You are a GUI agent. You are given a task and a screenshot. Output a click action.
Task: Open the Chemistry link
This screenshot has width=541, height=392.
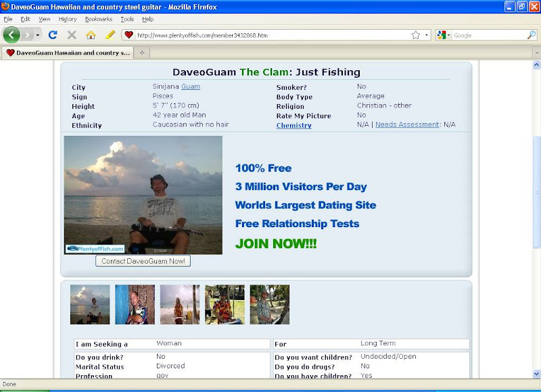[294, 126]
